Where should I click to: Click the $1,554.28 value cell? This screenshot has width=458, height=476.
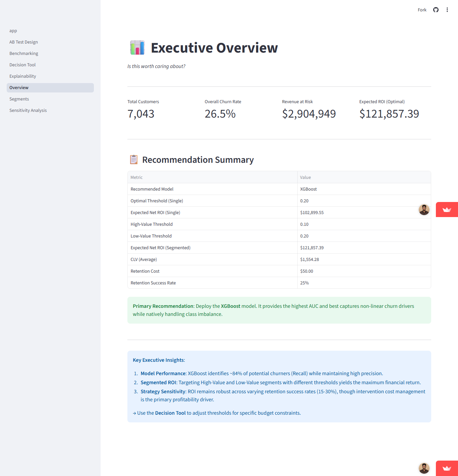pyautogui.click(x=364, y=259)
